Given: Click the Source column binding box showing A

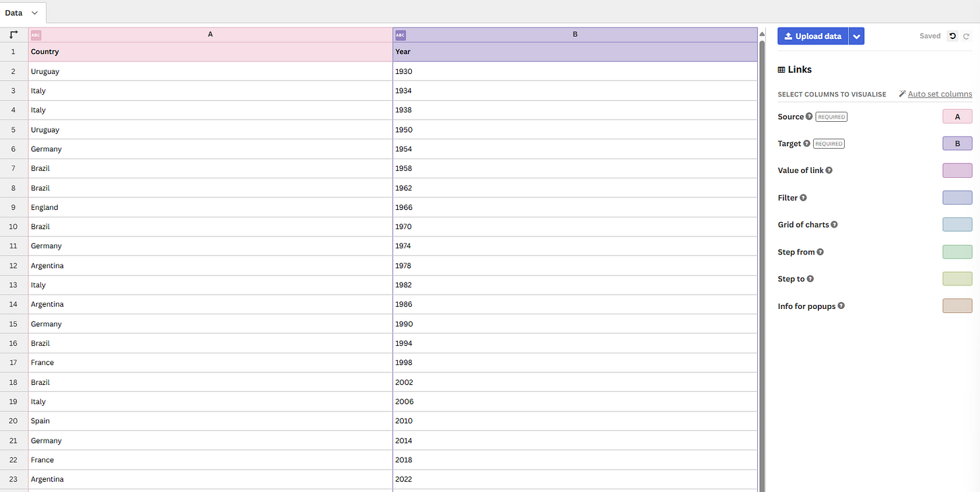Looking at the screenshot, I should tap(957, 116).
